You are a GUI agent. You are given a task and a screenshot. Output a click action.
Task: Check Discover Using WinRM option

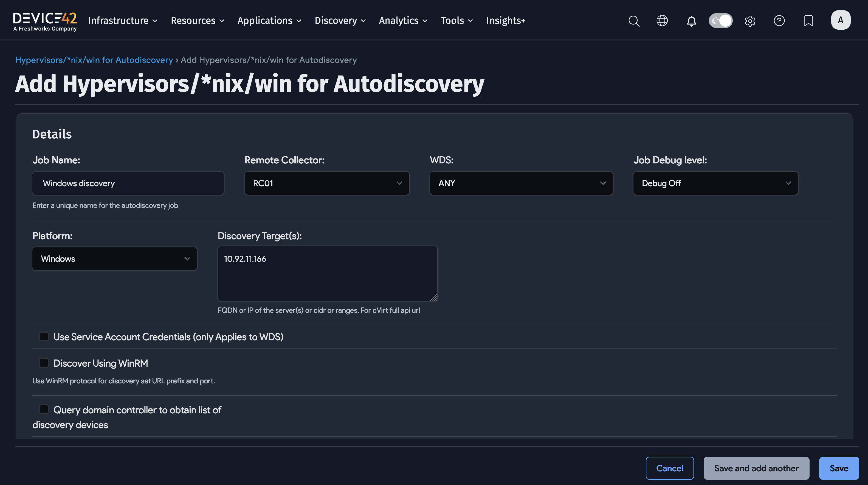click(43, 363)
